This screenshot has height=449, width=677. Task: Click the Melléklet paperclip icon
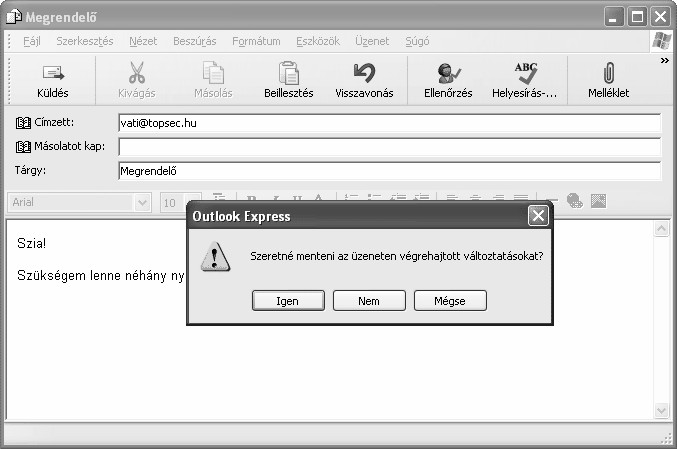coord(608,73)
